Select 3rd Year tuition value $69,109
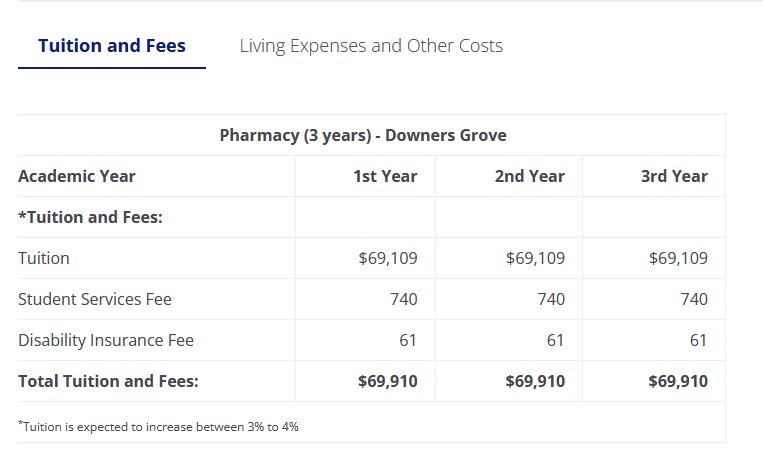The width and height of the screenshot is (763, 453). point(678,258)
